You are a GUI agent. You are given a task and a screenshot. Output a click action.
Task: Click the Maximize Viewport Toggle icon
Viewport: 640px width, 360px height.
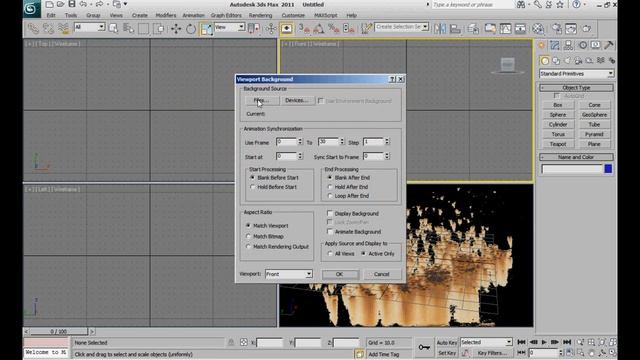coord(612,352)
